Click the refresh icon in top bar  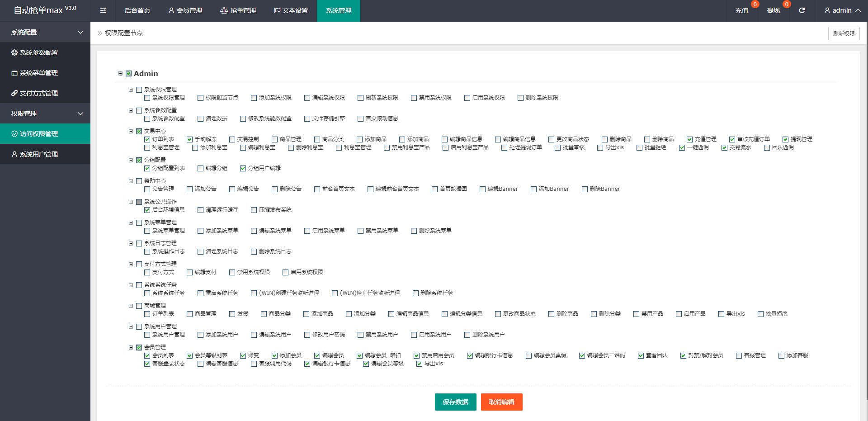[802, 10]
